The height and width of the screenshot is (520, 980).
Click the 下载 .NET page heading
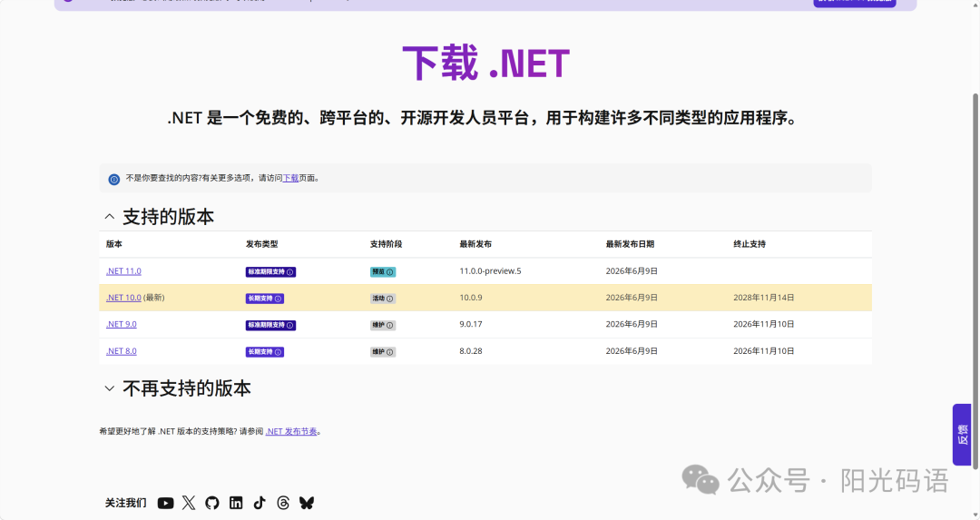(485, 64)
